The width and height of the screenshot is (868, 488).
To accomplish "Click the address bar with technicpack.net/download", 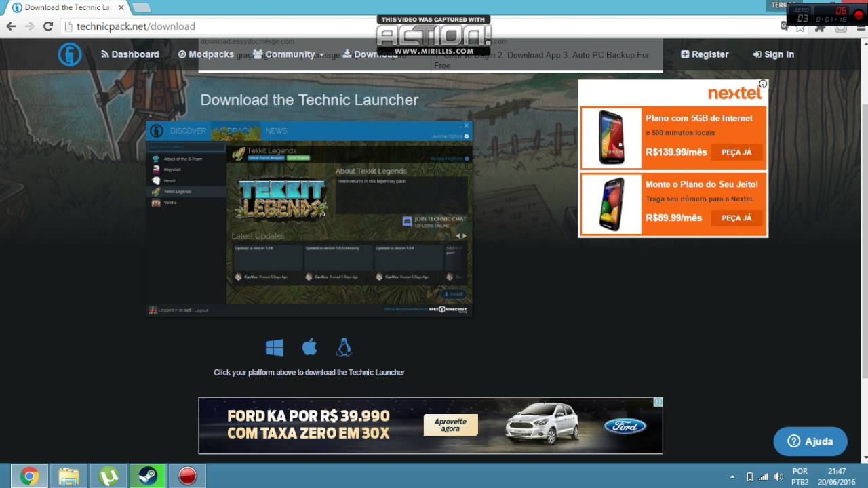I will click(x=420, y=26).
